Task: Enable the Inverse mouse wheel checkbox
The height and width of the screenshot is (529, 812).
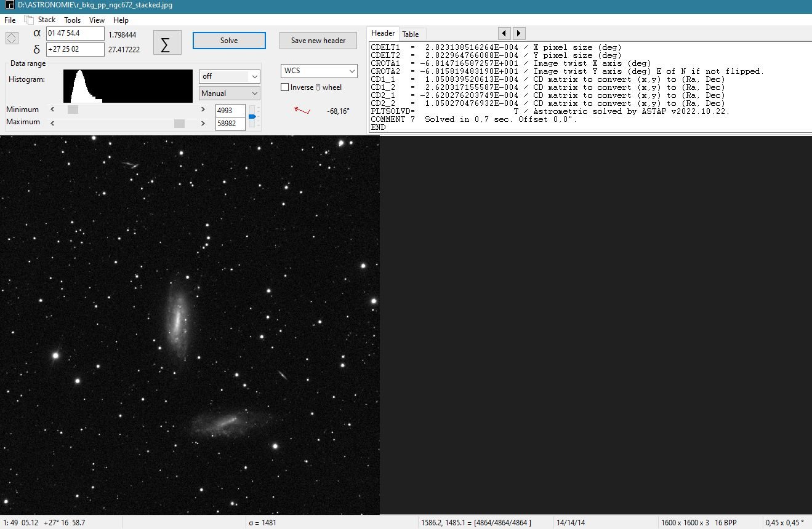Action: (285, 87)
